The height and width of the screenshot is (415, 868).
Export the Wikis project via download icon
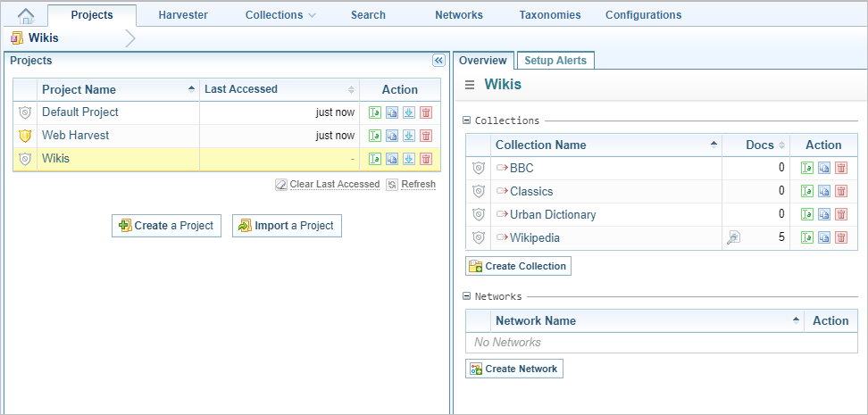tap(408, 159)
